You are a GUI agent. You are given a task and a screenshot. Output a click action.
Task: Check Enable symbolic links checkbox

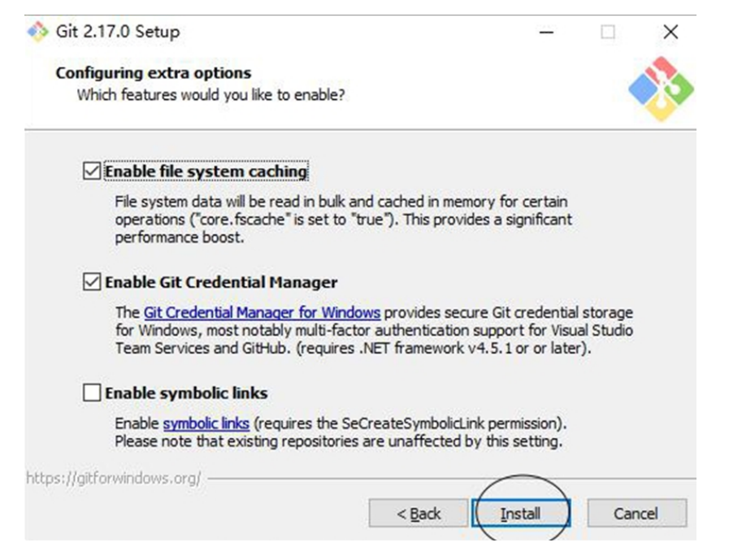pyautogui.click(x=92, y=393)
